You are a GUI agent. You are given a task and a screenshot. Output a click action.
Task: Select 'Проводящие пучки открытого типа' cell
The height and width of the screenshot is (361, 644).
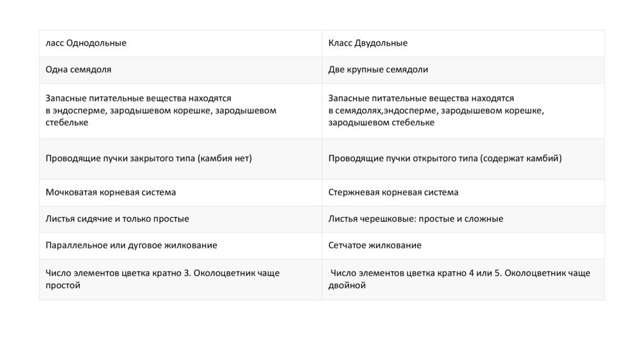[x=445, y=158]
